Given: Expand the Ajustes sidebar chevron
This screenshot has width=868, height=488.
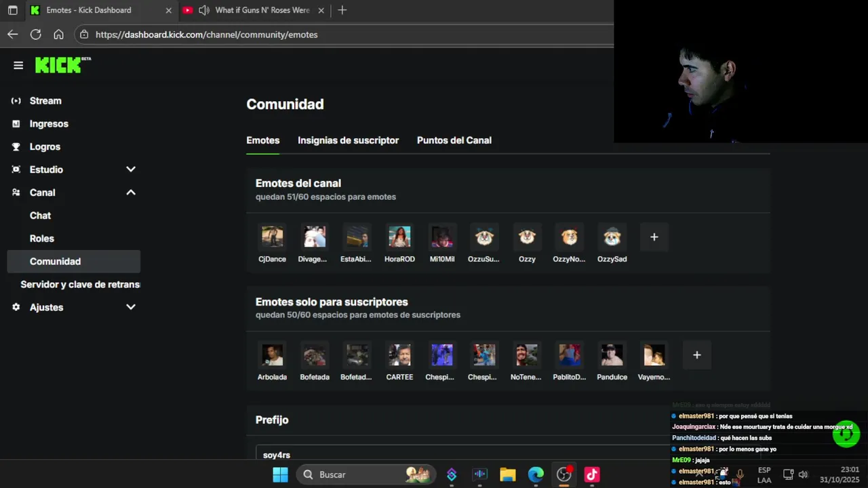Looking at the screenshot, I should [131, 307].
